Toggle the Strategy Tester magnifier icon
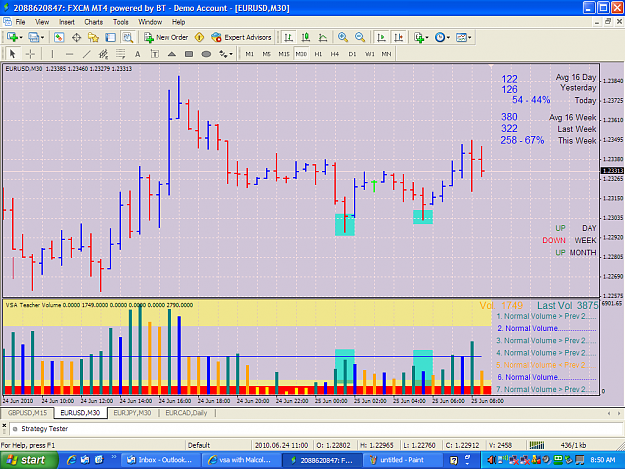The image size is (625, 469). [x=128, y=37]
